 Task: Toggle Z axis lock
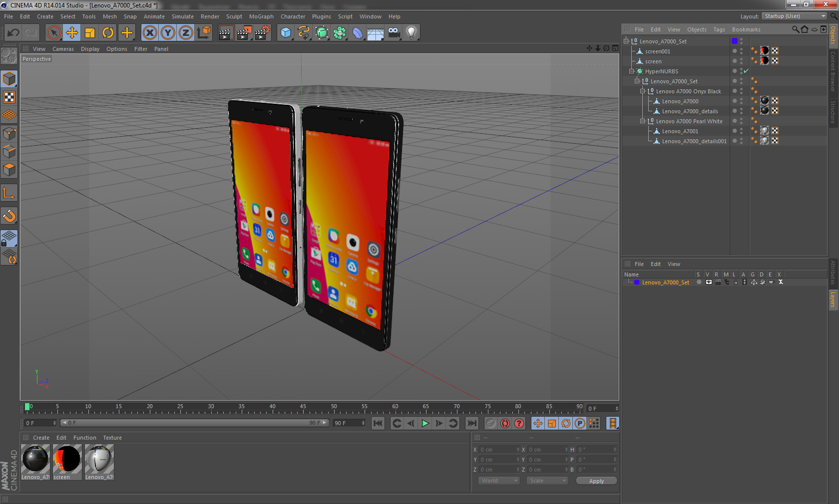point(186,33)
